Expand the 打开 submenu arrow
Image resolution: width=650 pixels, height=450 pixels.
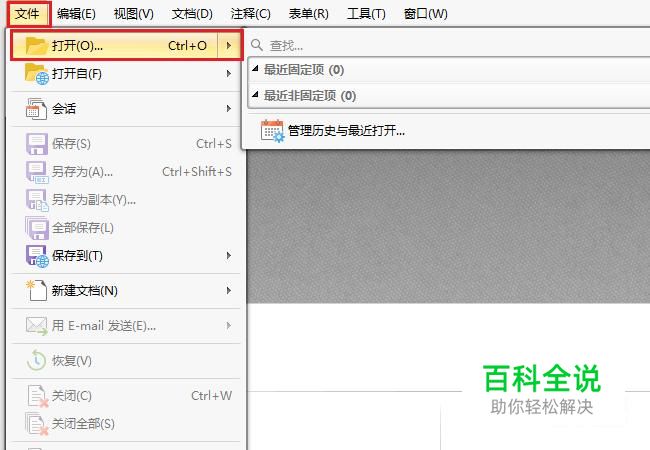[x=229, y=46]
